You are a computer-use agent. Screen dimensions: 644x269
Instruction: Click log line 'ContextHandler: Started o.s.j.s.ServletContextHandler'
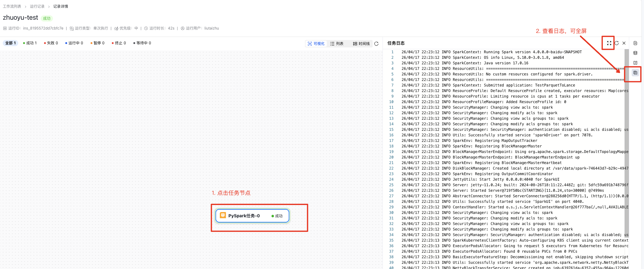515,207
